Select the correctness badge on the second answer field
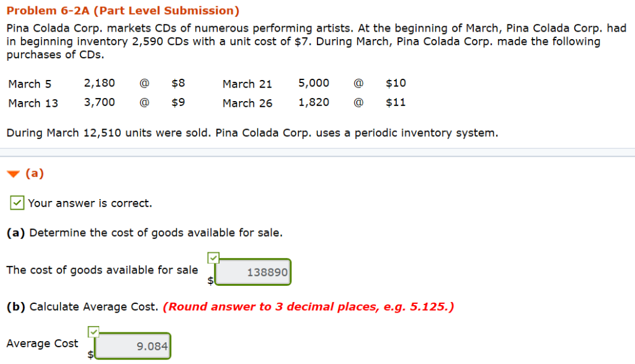 94,332
